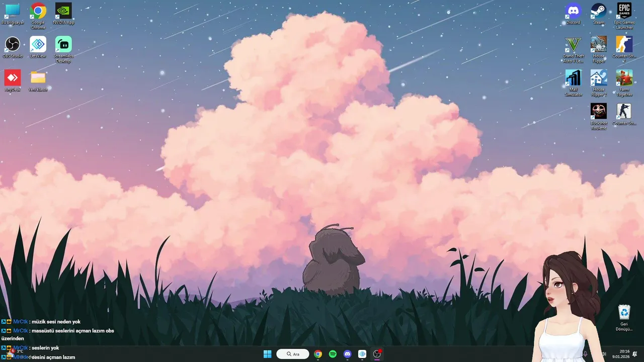This screenshot has height=362, width=644.
Task: Click chat message 'müzik sesi neden yok'
Action: coord(56,322)
